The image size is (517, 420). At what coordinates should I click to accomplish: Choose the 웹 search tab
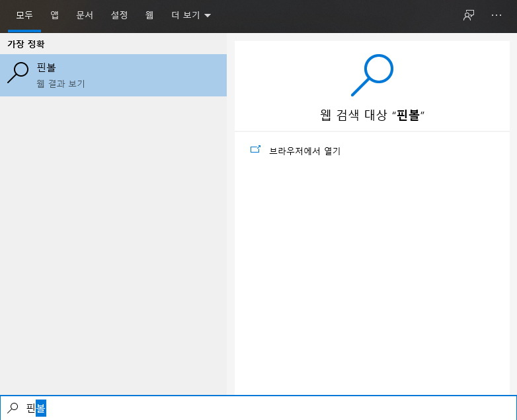(149, 15)
